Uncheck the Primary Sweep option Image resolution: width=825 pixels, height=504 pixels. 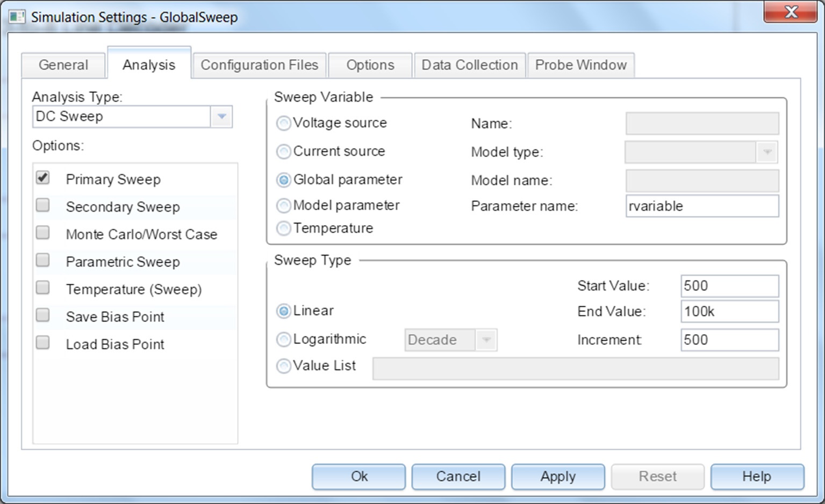tap(43, 178)
